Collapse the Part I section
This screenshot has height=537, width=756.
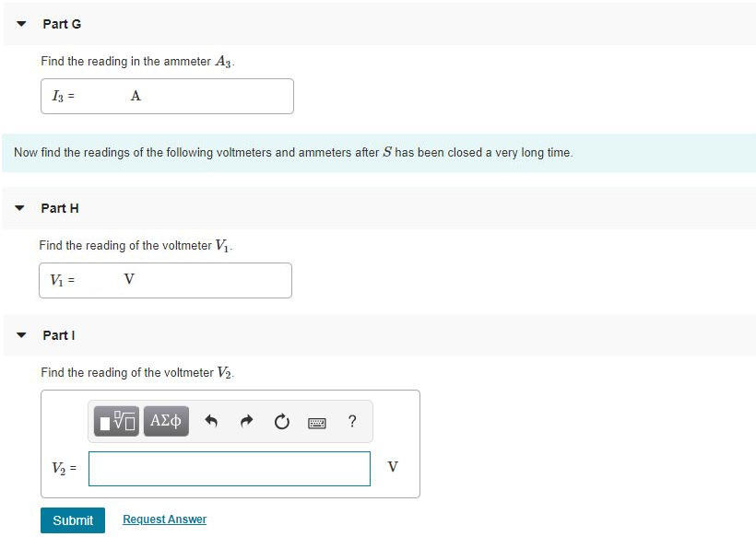pos(20,334)
